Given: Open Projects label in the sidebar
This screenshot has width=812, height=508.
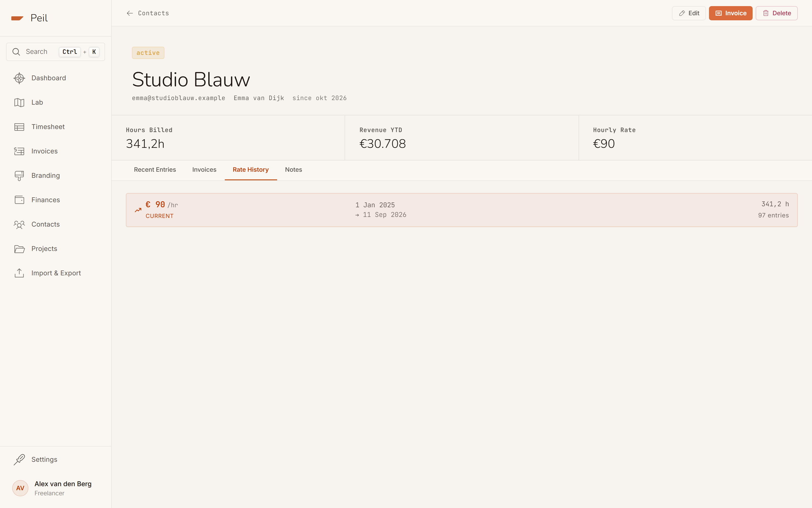Looking at the screenshot, I should (44, 249).
